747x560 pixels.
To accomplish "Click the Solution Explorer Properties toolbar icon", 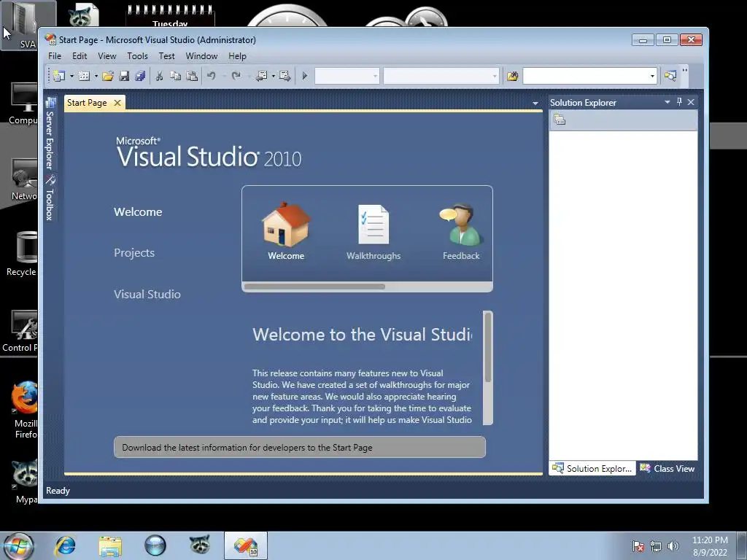I will coord(560,120).
